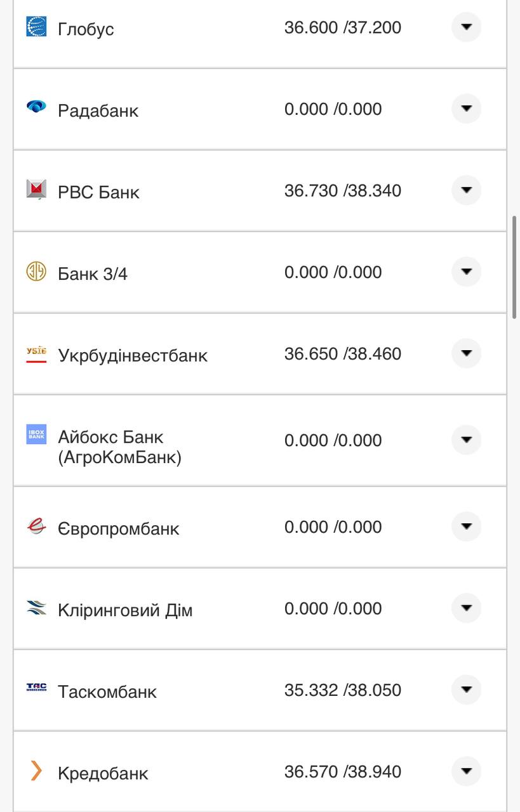Open the РВС Банк dropdown arrow
520x812 pixels.
(x=466, y=190)
